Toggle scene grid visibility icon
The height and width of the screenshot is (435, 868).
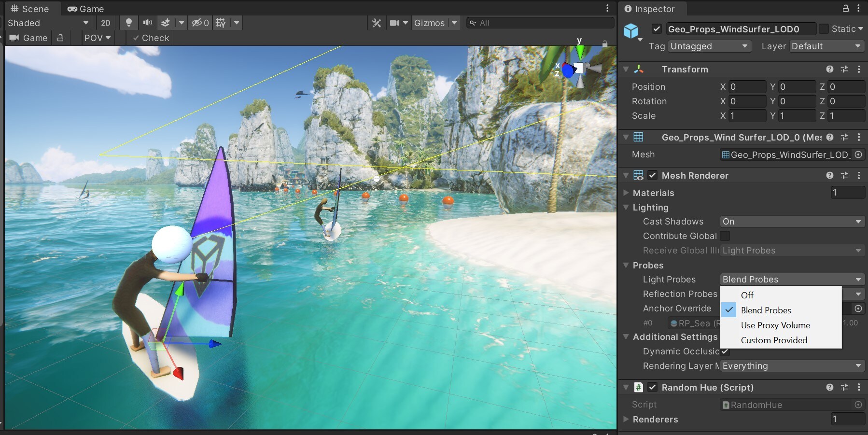[221, 23]
